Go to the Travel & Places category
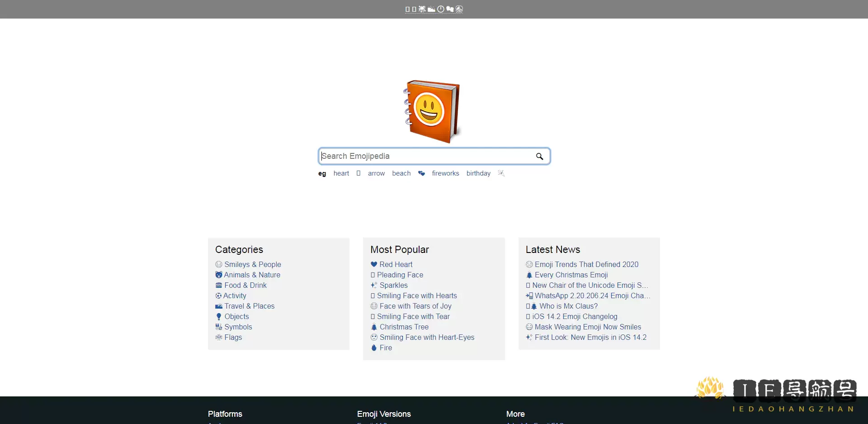 tap(249, 306)
